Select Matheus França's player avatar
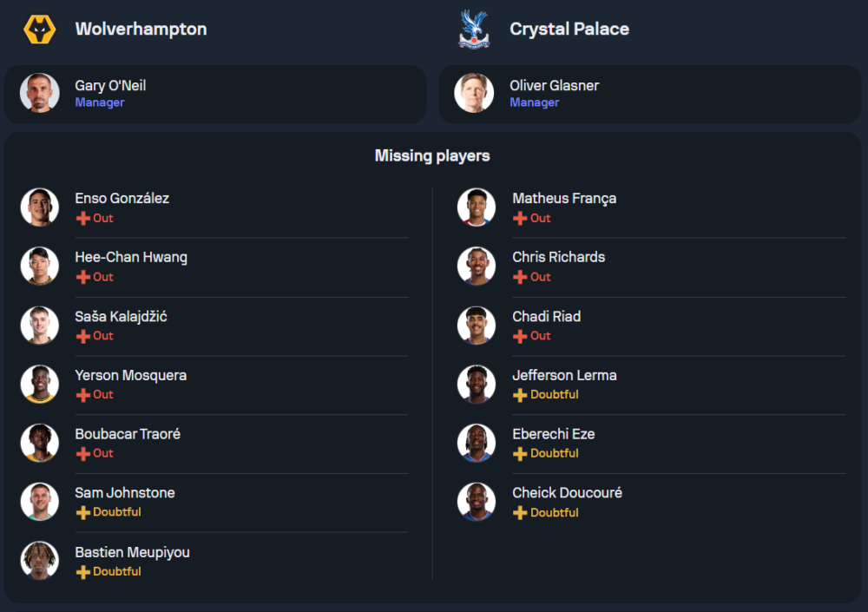This screenshot has height=612, width=868. pyautogui.click(x=477, y=207)
